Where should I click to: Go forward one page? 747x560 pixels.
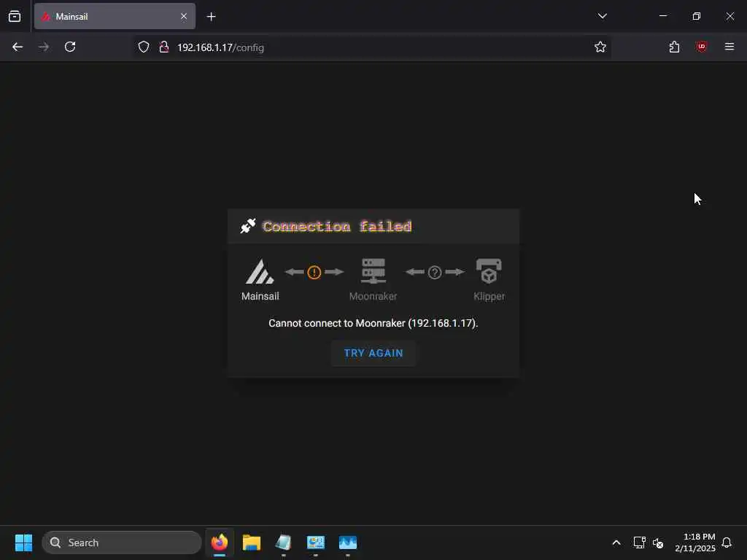(x=44, y=47)
